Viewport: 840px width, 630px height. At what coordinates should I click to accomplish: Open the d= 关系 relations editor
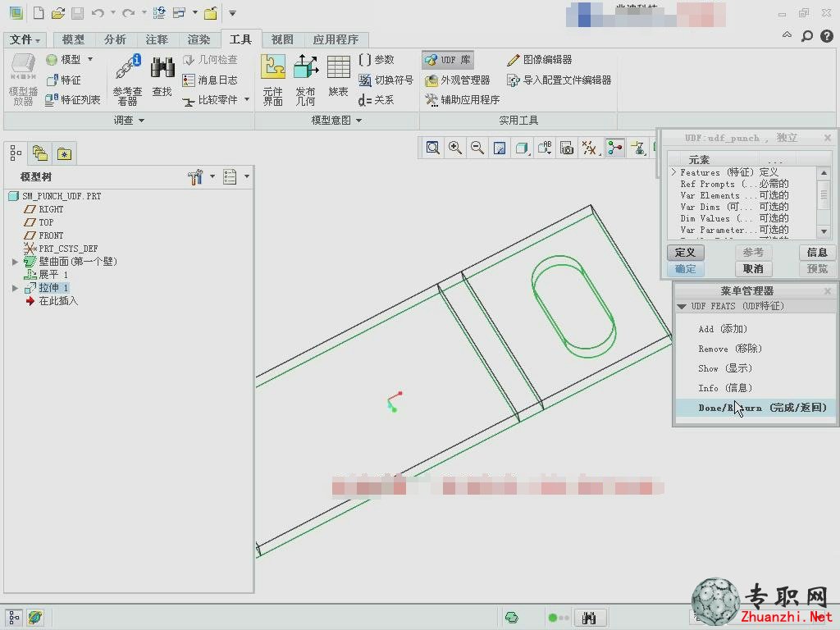click(376, 99)
